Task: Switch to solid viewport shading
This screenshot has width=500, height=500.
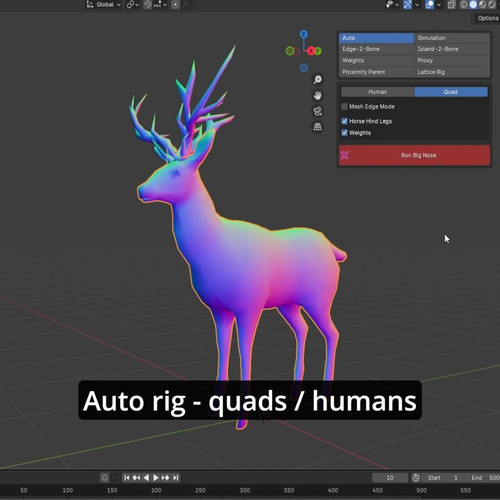Action: [473, 5]
